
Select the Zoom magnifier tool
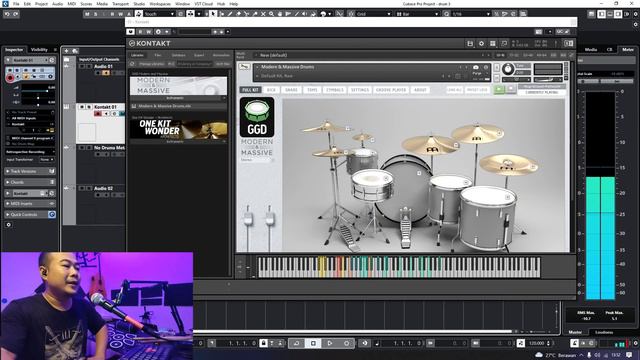271,14
